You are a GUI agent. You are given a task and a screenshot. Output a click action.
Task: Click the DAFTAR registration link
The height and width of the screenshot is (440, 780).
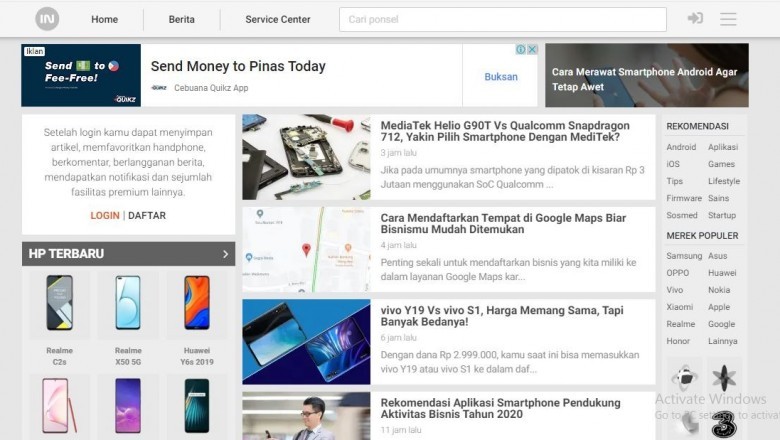point(147,216)
